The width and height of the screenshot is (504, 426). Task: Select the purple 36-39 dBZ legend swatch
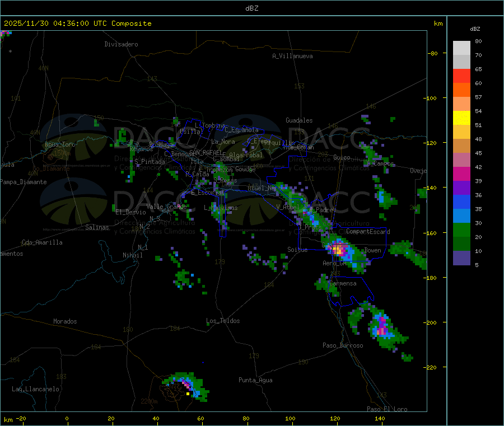coord(461,188)
